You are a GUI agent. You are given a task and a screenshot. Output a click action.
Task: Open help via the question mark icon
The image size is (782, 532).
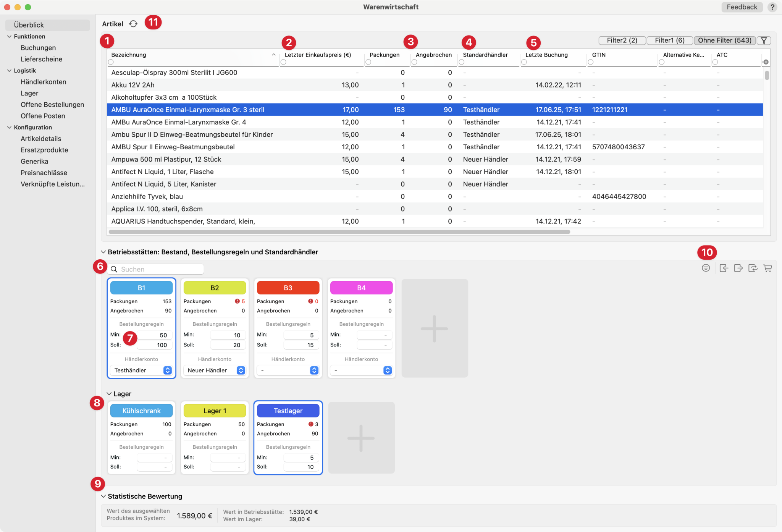772,7
